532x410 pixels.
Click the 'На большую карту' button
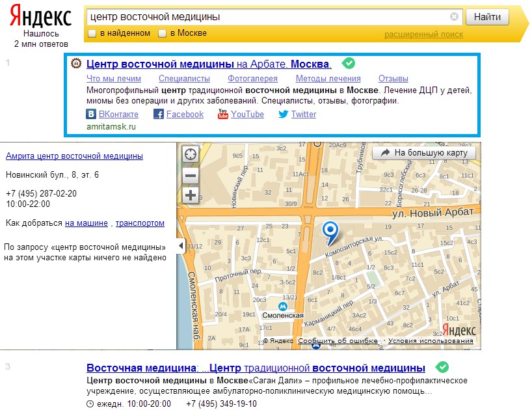(424, 153)
